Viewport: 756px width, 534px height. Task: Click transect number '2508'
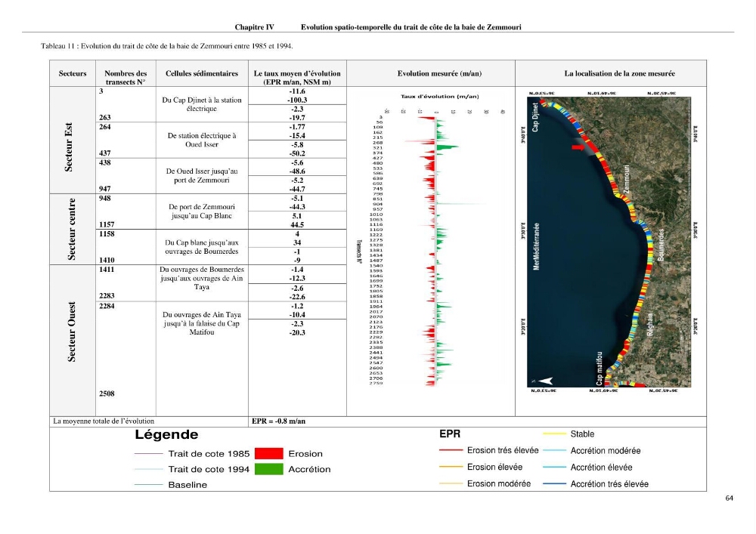point(107,394)
